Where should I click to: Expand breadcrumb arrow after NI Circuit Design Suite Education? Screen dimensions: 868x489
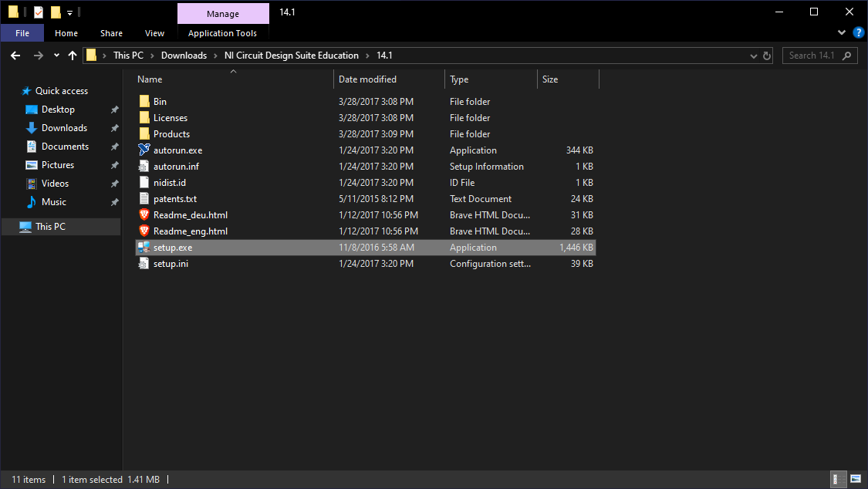(x=367, y=56)
